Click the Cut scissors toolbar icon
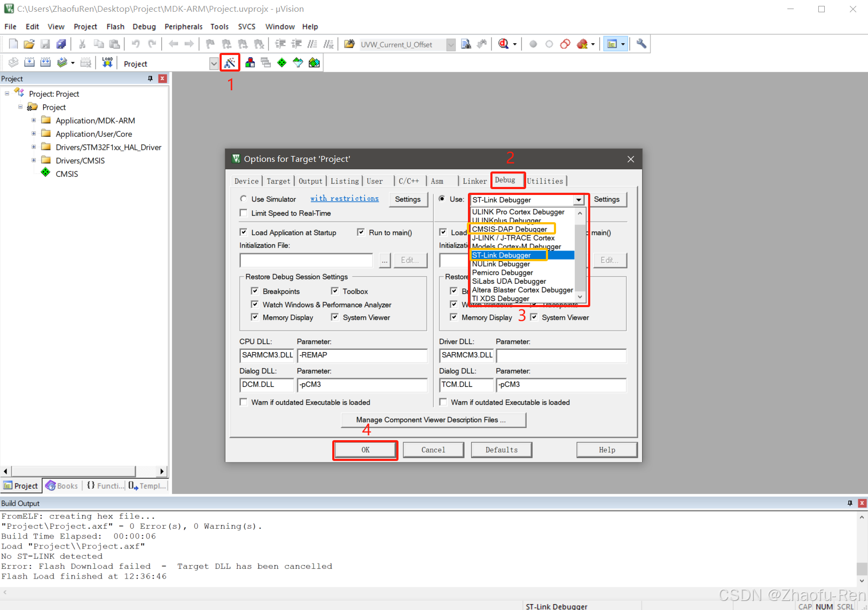 pos(82,44)
